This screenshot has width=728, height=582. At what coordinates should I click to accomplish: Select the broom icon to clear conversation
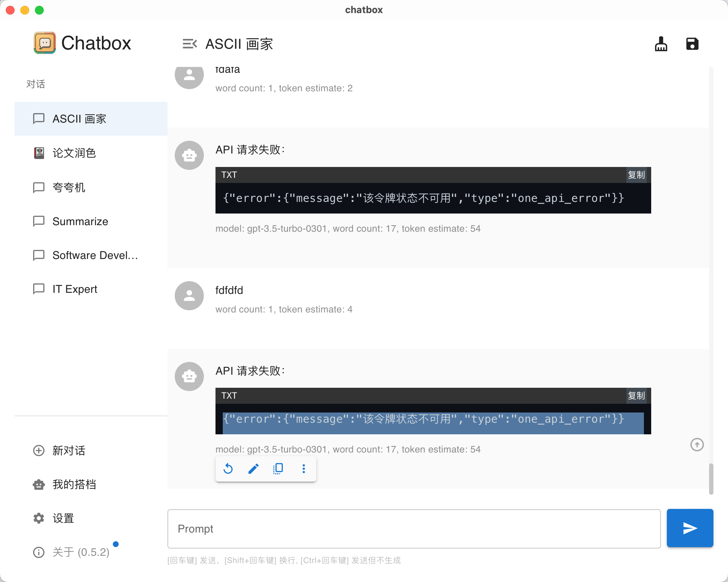(661, 44)
